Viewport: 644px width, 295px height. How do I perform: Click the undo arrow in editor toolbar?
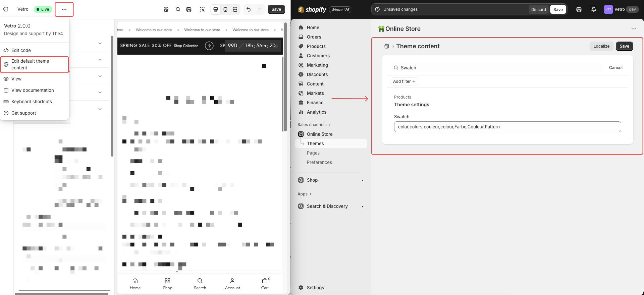click(x=249, y=9)
